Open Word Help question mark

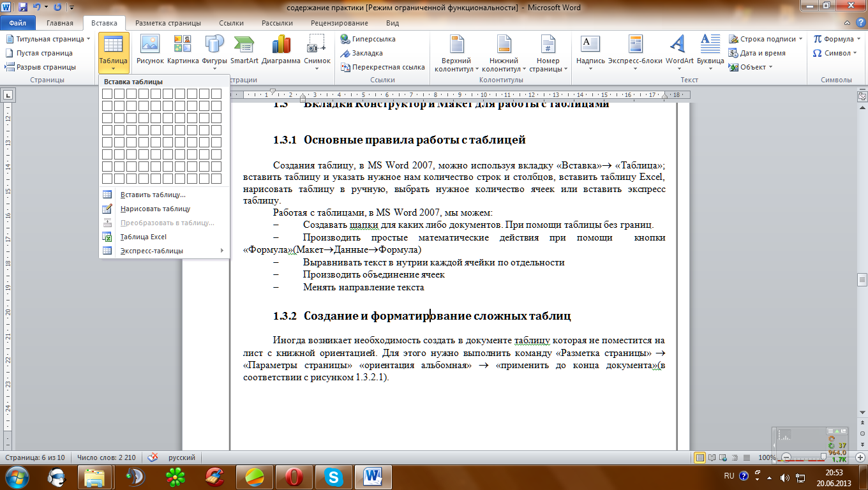pos(860,23)
